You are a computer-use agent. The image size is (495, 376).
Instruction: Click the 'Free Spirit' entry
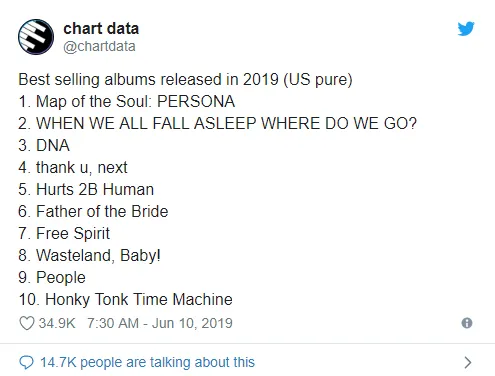pyautogui.click(x=64, y=233)
